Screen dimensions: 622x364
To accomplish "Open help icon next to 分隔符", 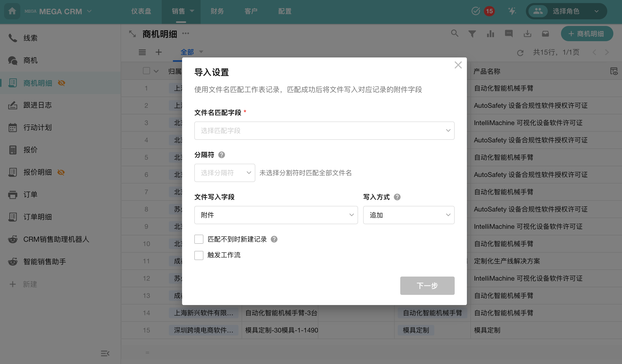I will pos(221,155).
